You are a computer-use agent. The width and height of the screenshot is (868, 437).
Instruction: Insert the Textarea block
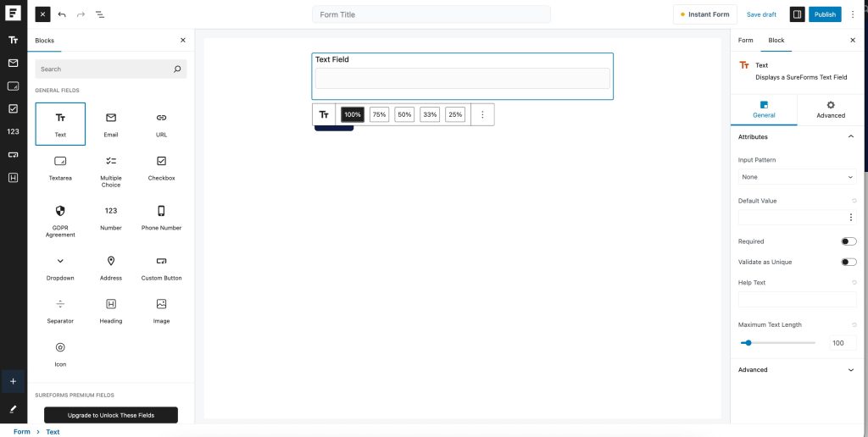tap(60, 169)
